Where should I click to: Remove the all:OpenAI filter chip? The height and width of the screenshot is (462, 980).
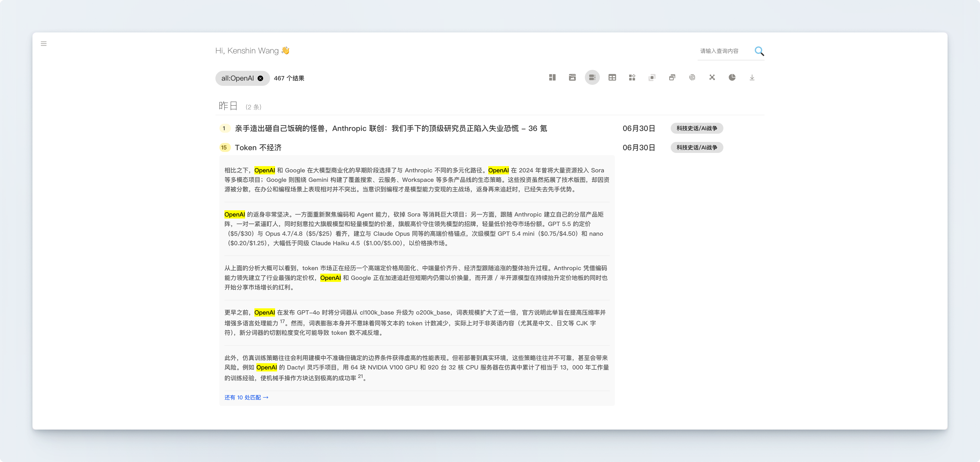point(260,78)
